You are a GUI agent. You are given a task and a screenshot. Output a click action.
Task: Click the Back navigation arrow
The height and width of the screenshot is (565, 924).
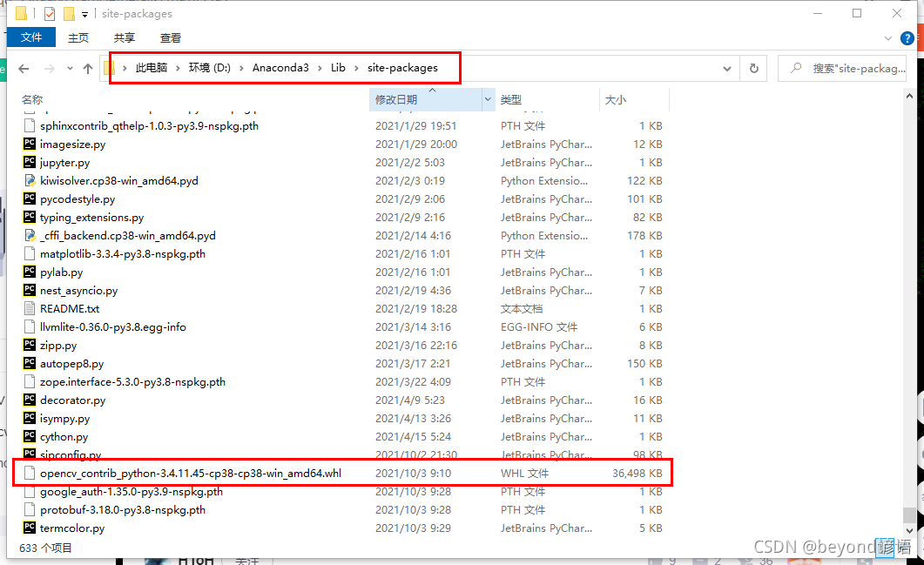tap(24, 69)
